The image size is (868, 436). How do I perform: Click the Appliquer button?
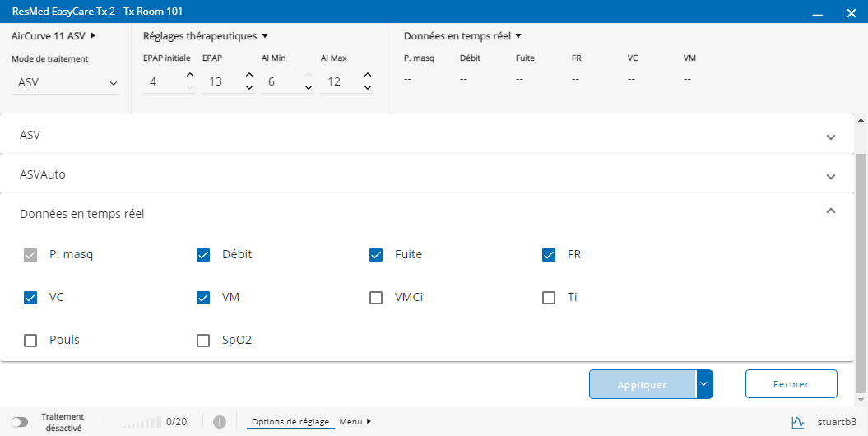(642, 384)
